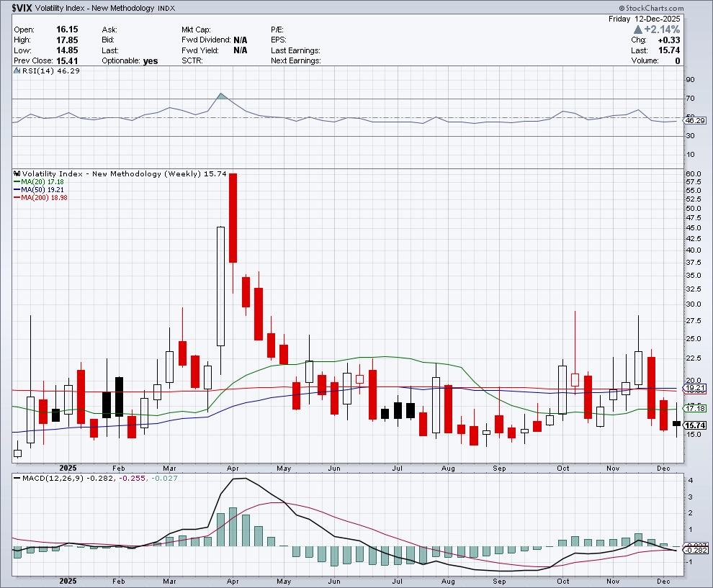Click the Optionable yes field
This screenshot has width=713, height=588.
tap(150, 61)
